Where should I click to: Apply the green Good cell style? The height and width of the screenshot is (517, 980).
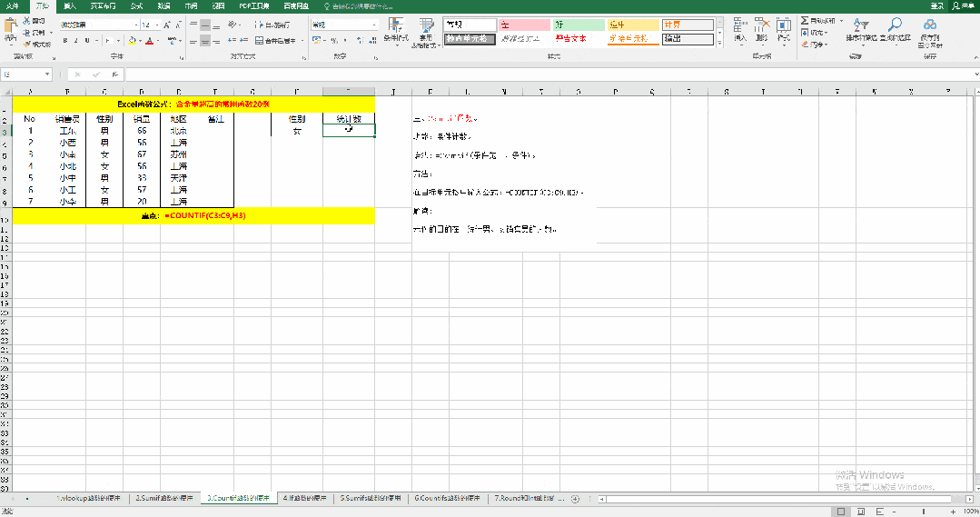pos(579,25)
